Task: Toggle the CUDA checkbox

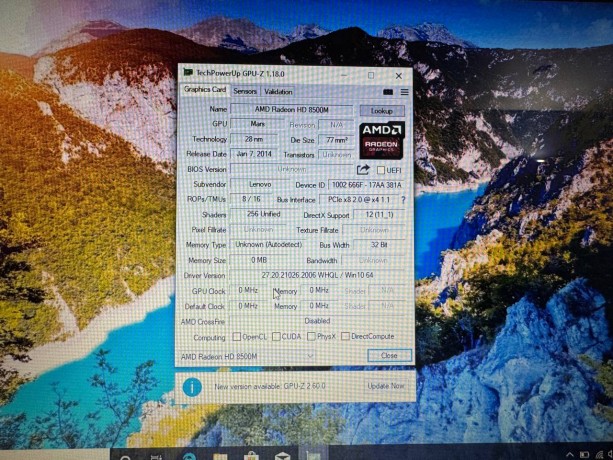Action: [x=276, y=336]
